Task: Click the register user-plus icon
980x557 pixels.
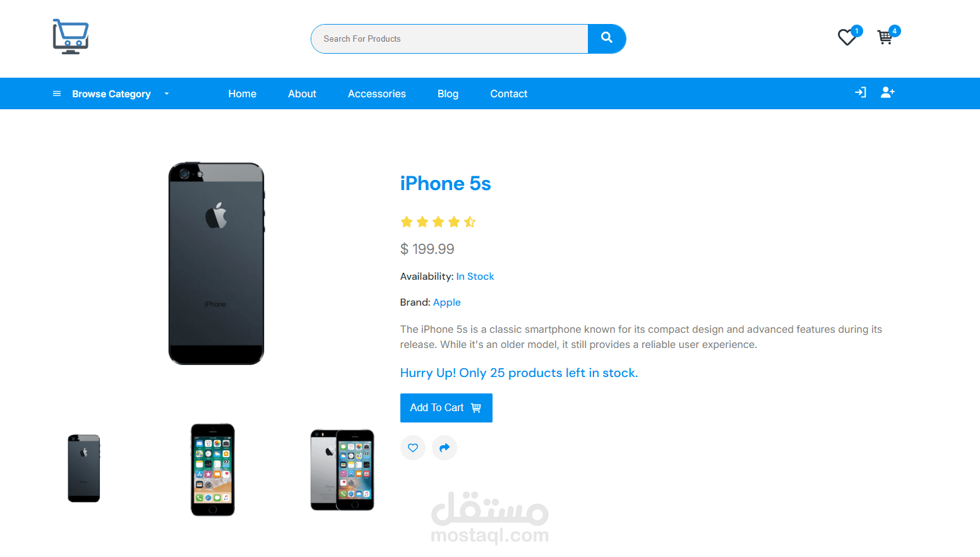Action: 888,93
